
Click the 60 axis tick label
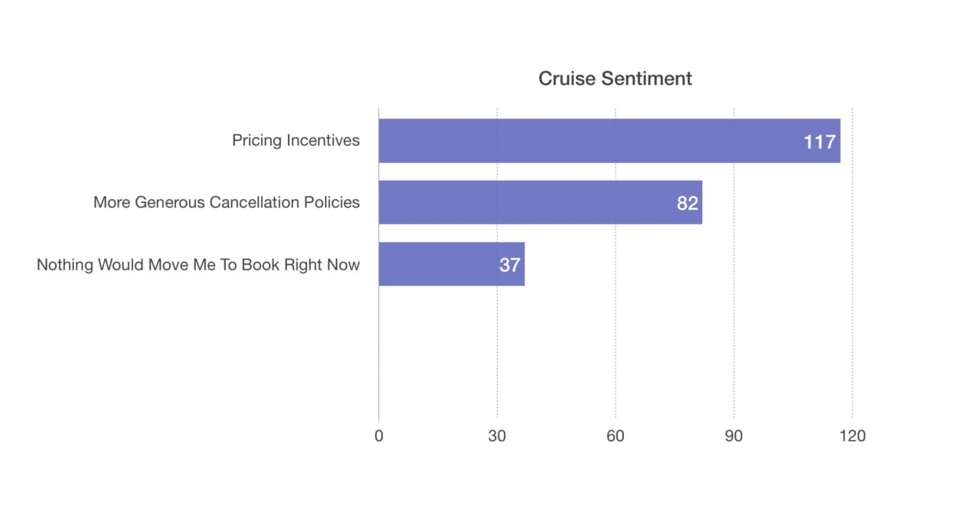click(616, 436)
